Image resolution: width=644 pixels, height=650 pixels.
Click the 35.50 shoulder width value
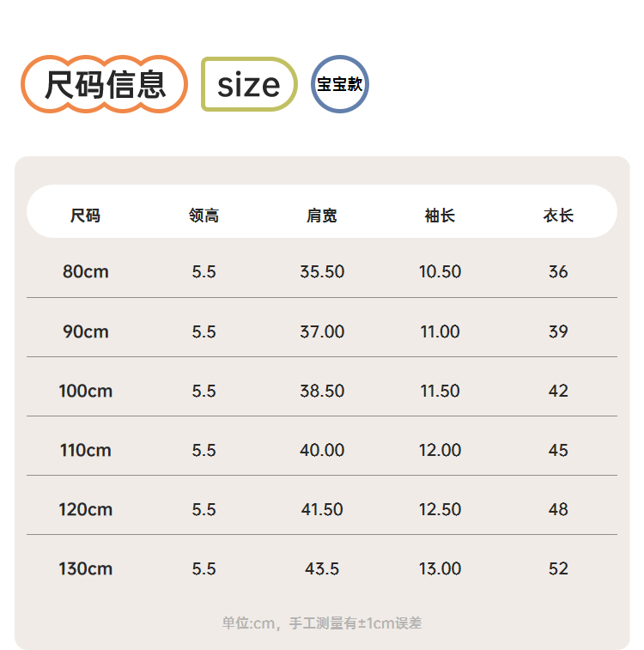pyautogui.click(x=322, y=271)
